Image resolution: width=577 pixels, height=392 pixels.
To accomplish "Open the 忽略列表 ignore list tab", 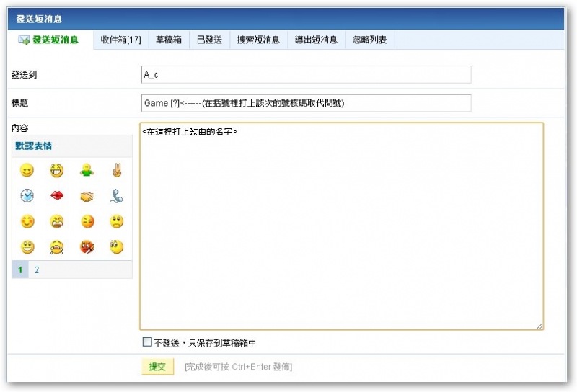I will [x=370, y=40].
